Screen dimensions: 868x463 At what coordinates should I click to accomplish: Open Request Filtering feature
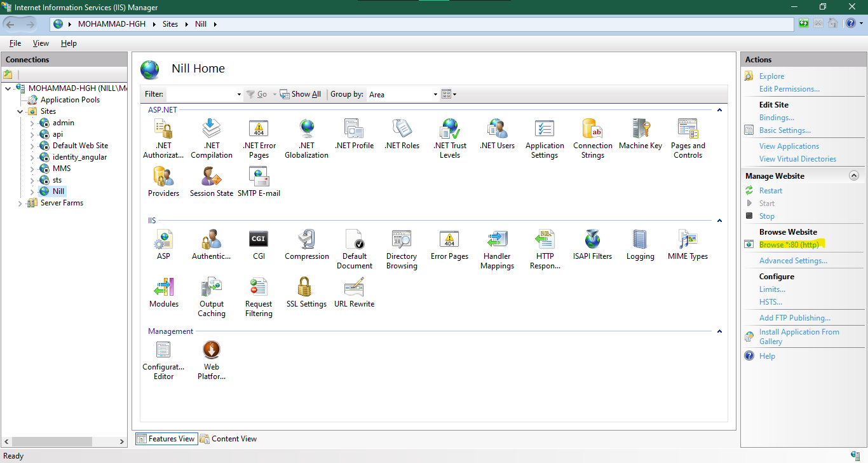click(x=259, y=297)
